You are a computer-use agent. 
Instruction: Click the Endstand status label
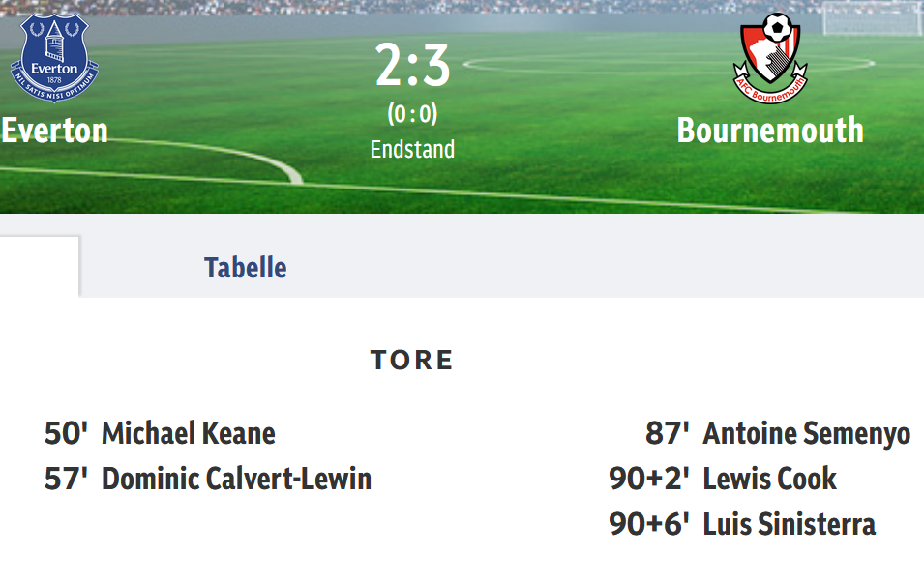(x=413, y=149)
